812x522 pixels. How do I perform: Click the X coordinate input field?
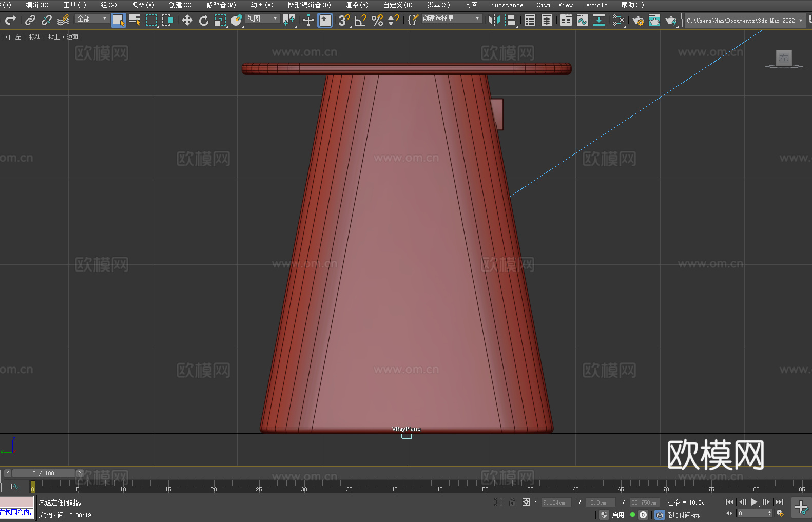tap(556, 502)
